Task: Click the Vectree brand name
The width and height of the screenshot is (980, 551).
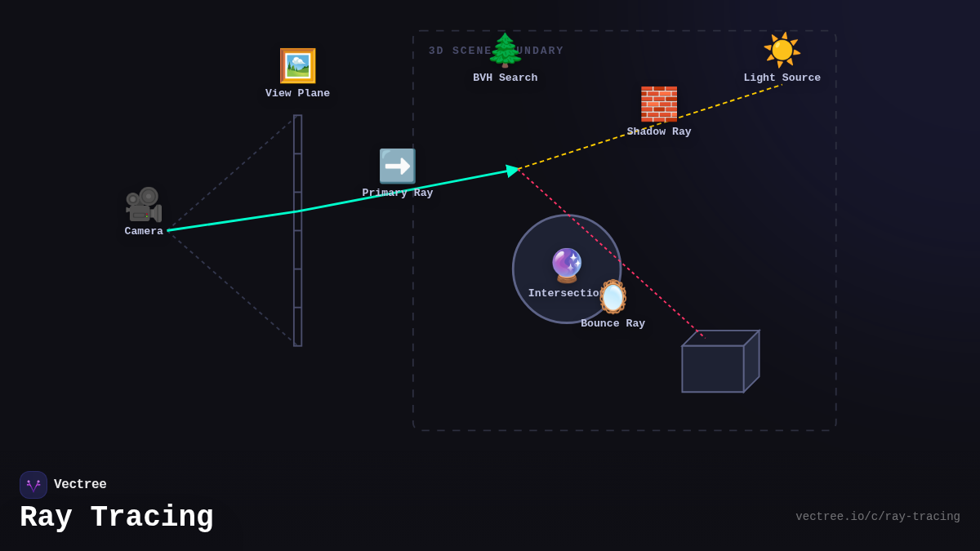Action: pos(81,484)
